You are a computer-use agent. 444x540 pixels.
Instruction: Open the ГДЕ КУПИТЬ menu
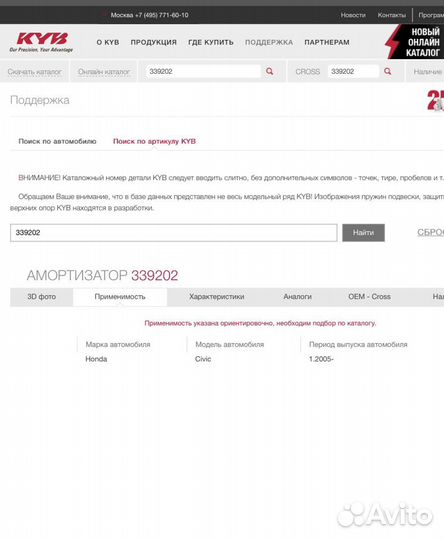click(211, 42)
